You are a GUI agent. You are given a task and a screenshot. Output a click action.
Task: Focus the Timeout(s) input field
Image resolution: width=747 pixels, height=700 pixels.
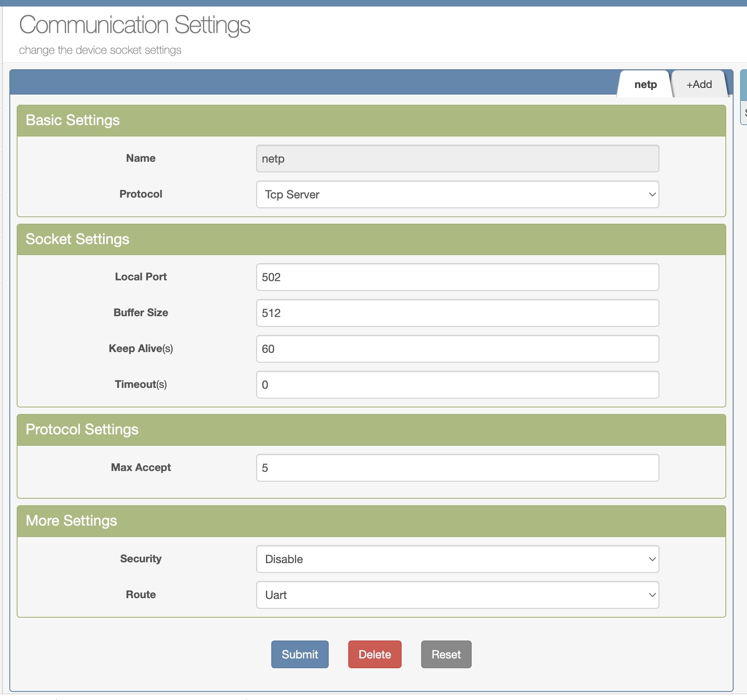click(x=457, y=385)
